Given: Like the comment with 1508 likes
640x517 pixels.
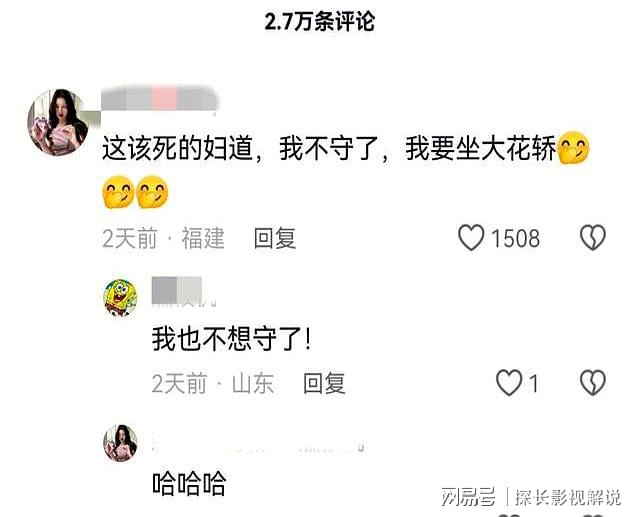Looking at the screenshot, I should (x=471, y=238).
